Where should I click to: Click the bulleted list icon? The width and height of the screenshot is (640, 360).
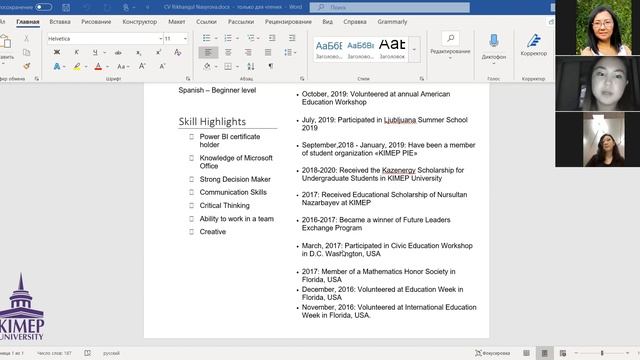[207, 38]
